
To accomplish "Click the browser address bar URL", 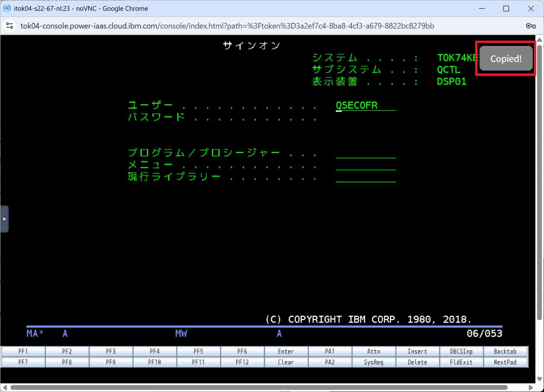I will click(227, 26).
